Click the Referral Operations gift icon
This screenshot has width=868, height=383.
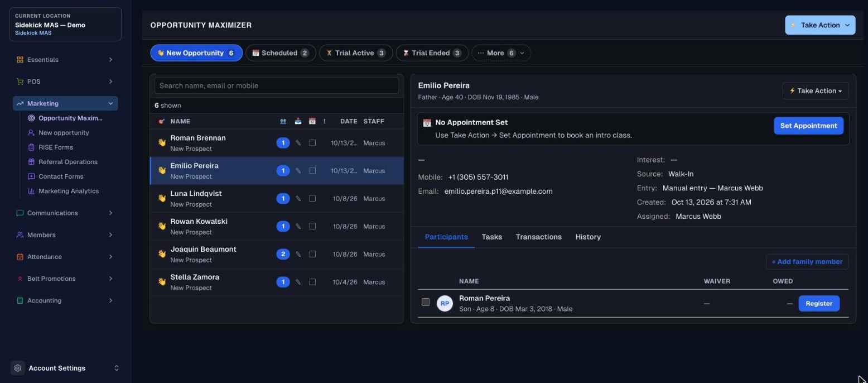pos(31,162)
